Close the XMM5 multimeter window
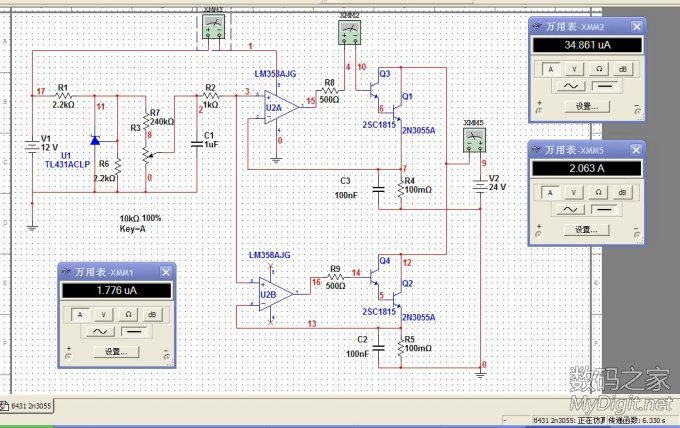Viewport: 680px width, 428px height. (630, 147)
